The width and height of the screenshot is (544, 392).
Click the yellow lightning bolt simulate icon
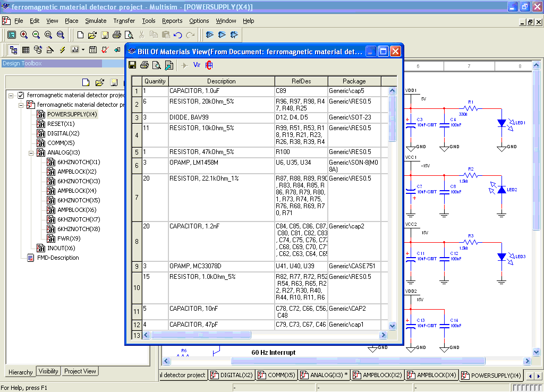pyautogui.click(x=62, y=50)
